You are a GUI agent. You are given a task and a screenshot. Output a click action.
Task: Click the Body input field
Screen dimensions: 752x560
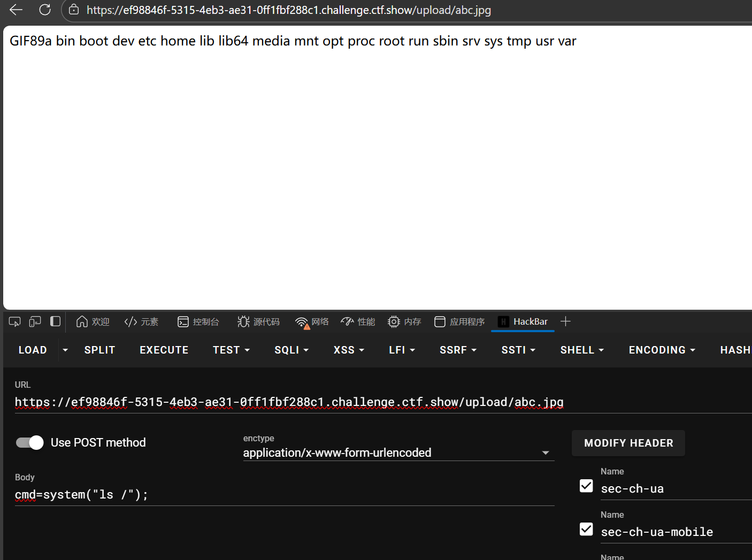tap(283, 495)
